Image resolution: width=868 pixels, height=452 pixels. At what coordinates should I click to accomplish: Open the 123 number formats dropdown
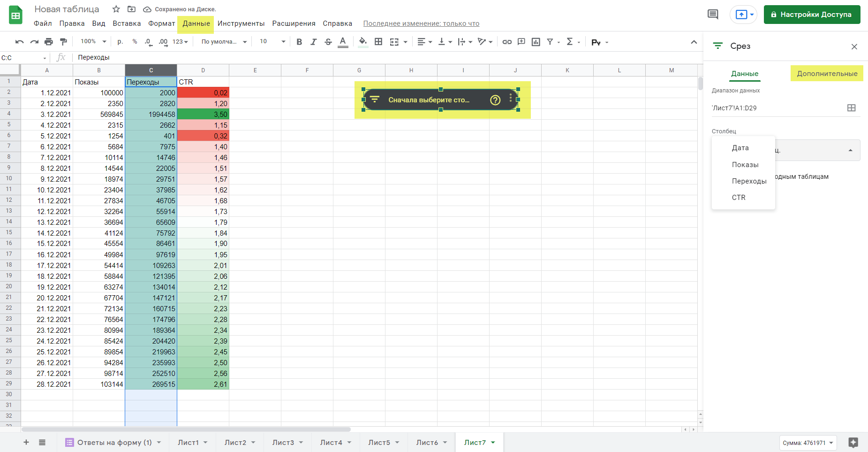pyautogui.click(x=180, y=42)
